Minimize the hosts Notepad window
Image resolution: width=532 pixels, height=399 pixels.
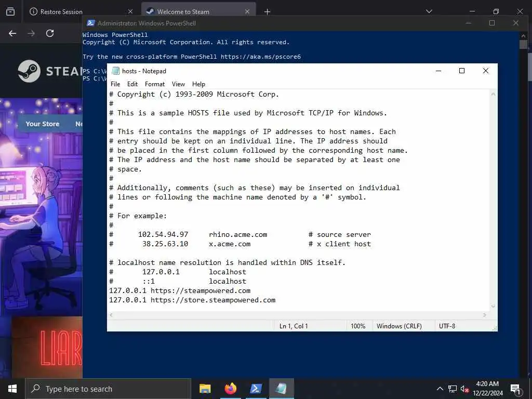click(x=438, y=71)
